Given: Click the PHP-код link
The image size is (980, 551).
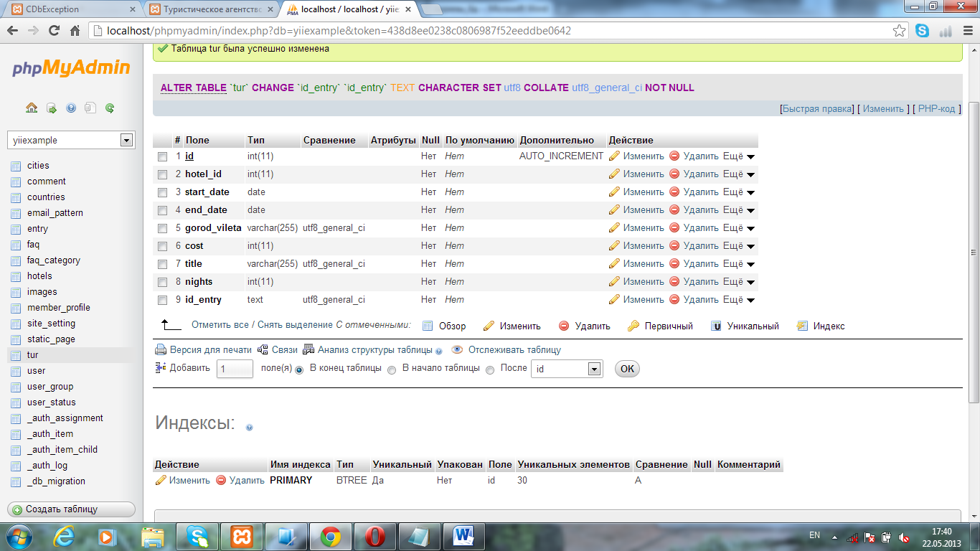Looking at the screenshot, I should tap(937, 109).
